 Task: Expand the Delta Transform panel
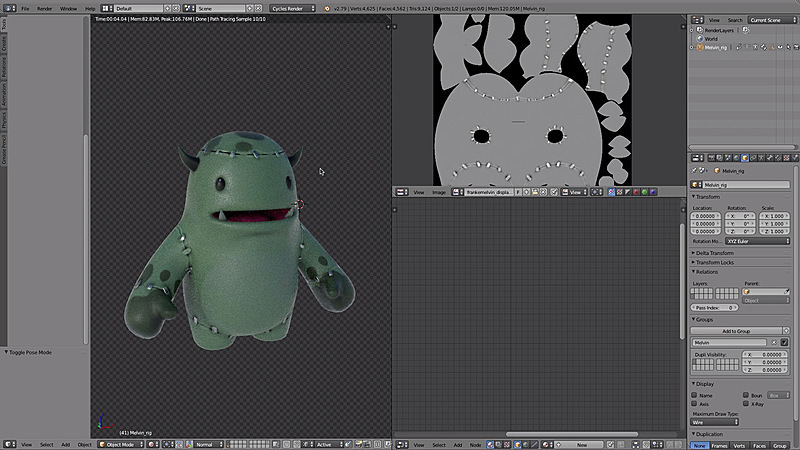[x=714, y=253]
